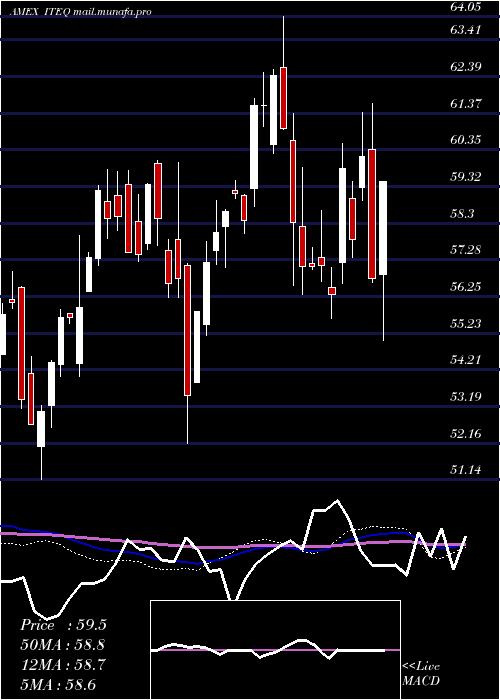500x700 pixels.
Task: Select the 58.3 price axis label
Action: click(x=462, y=213)
